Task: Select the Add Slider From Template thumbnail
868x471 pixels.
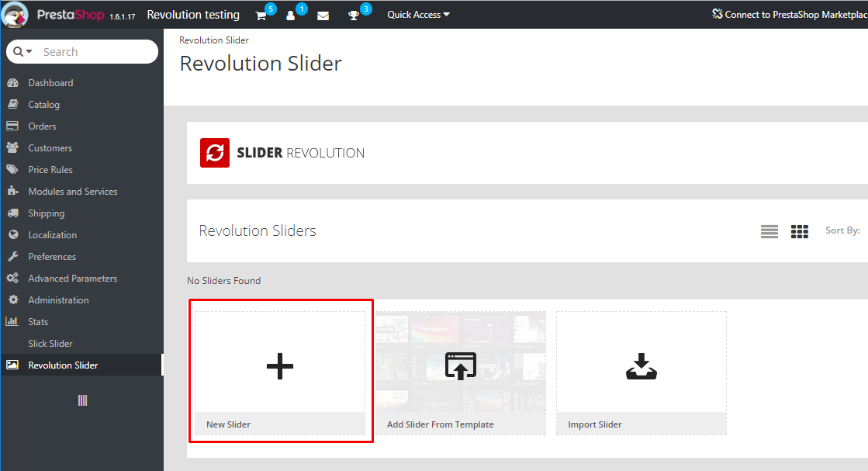Action: coord(460,365)
